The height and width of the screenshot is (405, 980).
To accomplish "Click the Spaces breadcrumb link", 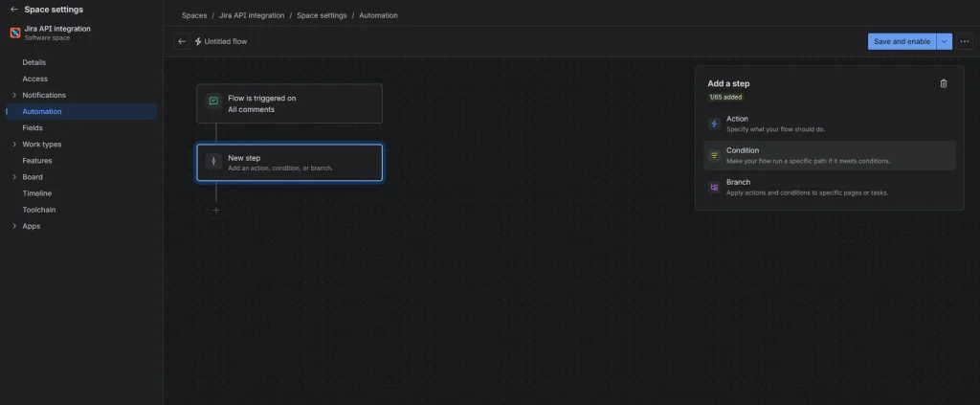I will 194,15.
